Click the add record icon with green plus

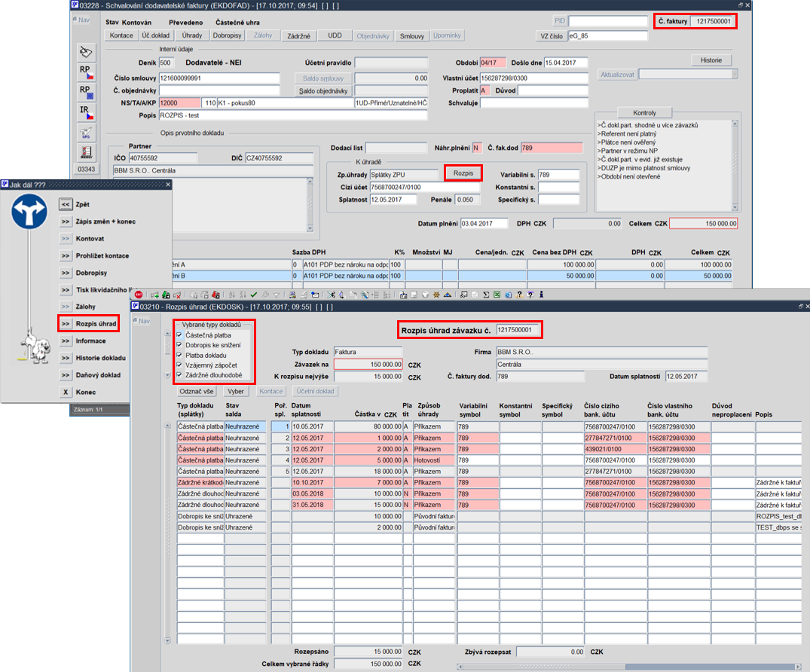point(155,295)
